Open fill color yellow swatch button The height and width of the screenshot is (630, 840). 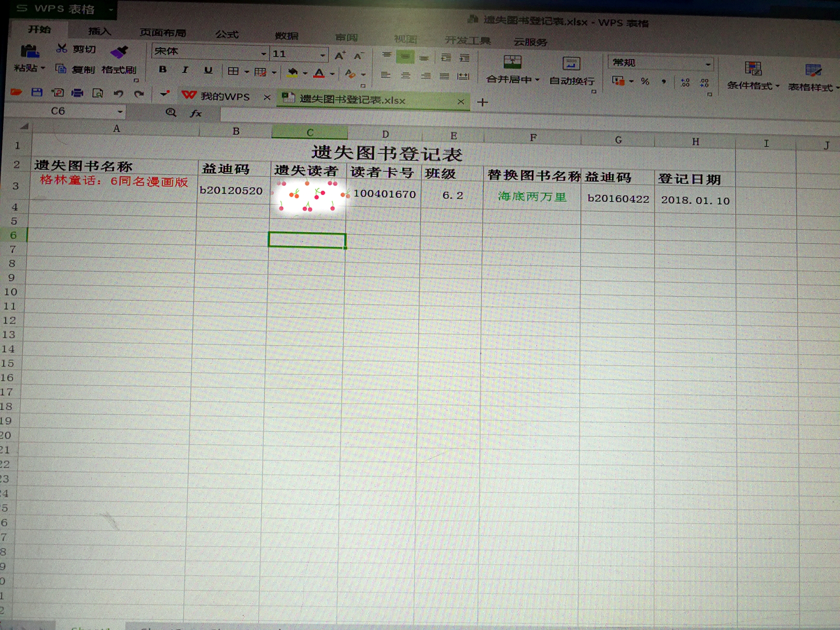[293, 72]
